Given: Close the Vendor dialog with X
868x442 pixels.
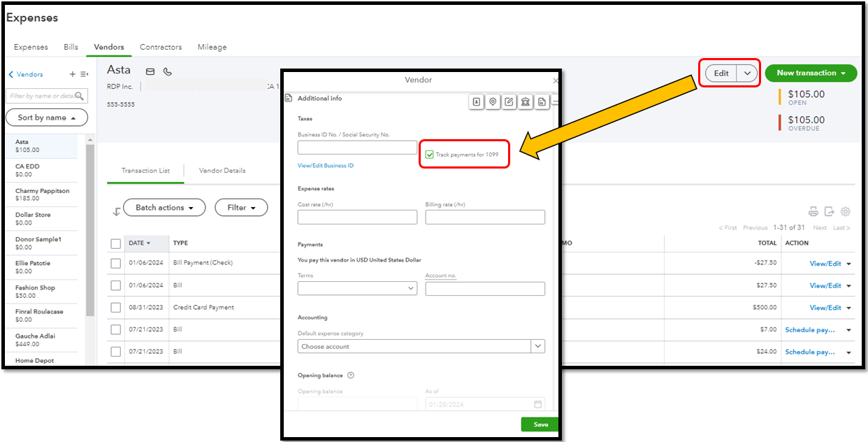Looking at the screenshot, I should tap(556, 80).
